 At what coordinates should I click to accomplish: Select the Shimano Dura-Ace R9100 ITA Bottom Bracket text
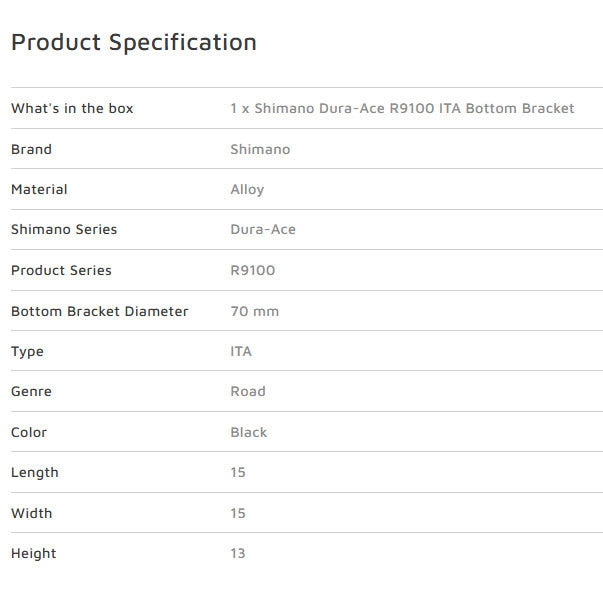[x=402, y=108]
